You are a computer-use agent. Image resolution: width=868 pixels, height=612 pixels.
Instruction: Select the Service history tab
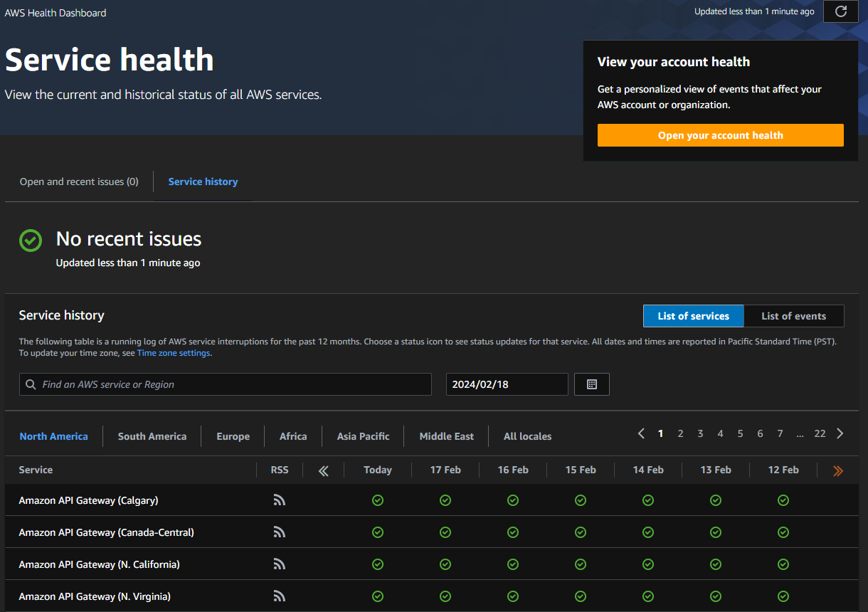(203, 181)
